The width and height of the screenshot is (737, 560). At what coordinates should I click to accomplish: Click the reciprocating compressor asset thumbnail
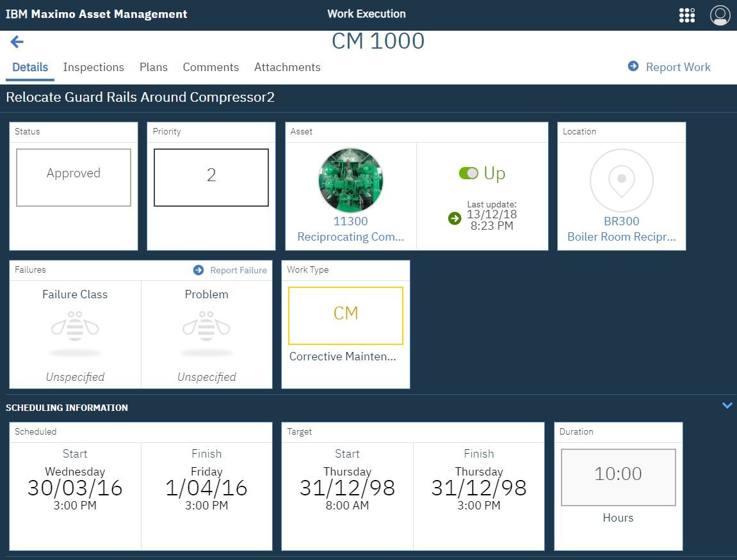(350, 180)
